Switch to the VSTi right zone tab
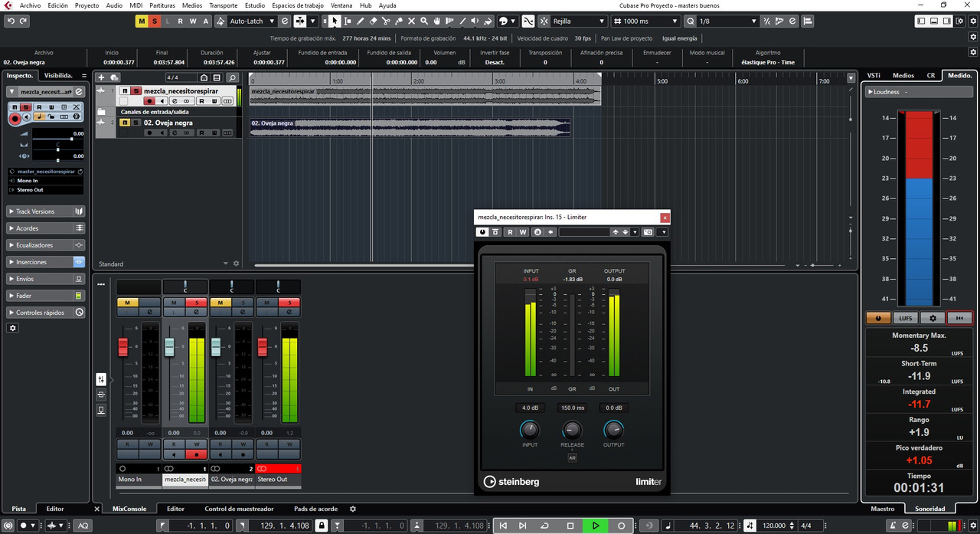Image resolution: width=980 pixels, height=534 pixels. click(873, 75)
